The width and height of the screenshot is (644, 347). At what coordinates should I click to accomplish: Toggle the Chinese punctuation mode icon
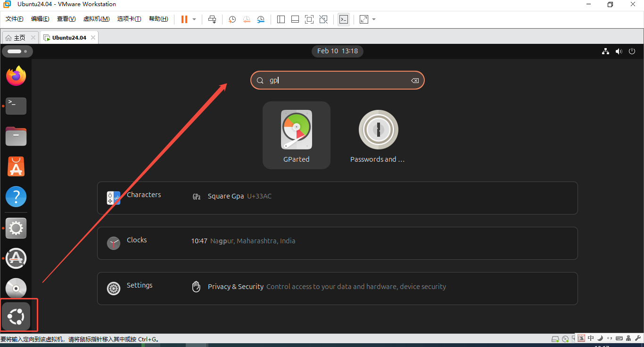609,339
